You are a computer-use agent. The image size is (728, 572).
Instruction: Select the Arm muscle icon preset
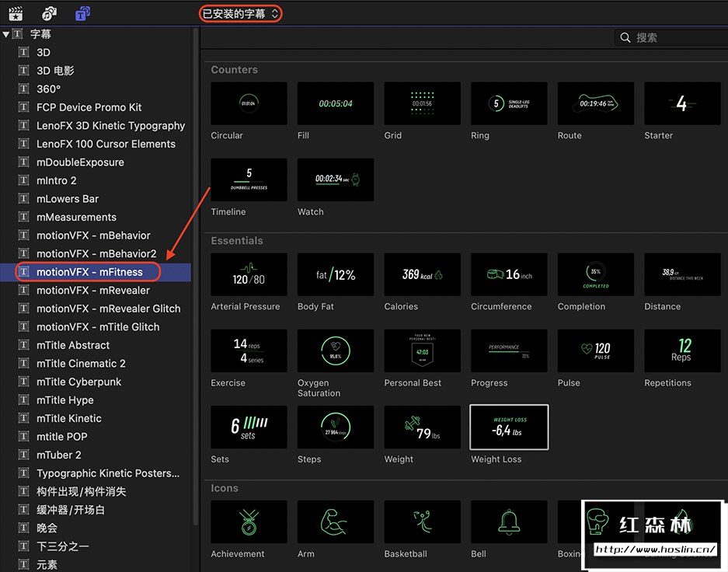pos(335,521)
